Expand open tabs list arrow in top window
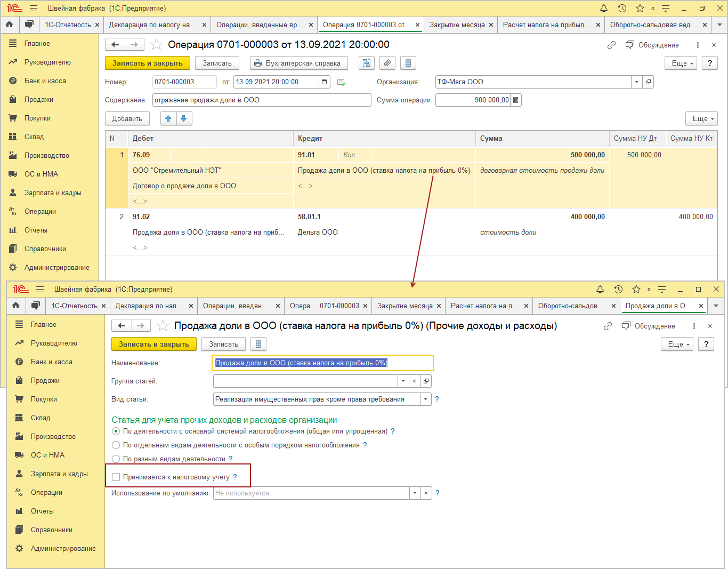 [x=719, y=25]
